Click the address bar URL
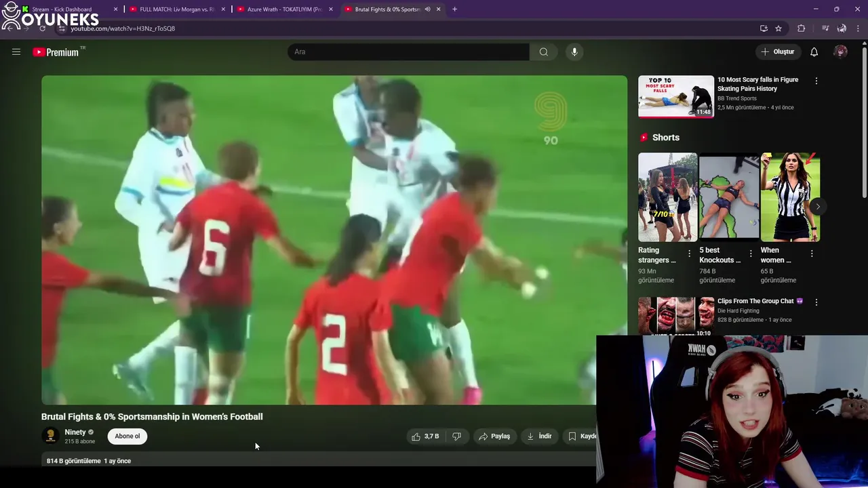This screenshot has width=868, height=488. [123, 28]
